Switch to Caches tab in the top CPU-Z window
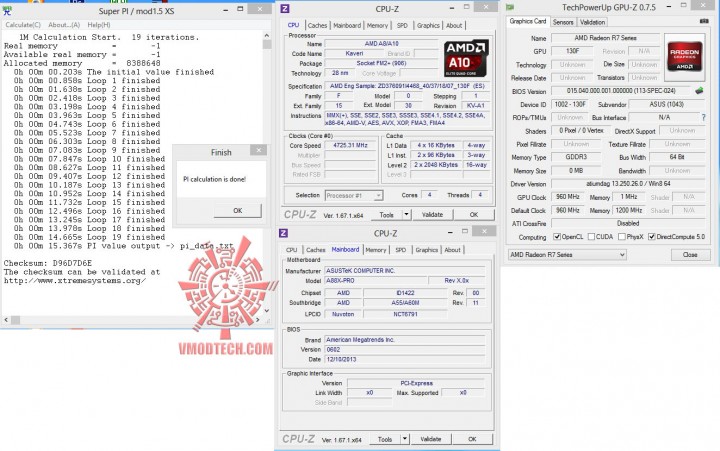The width and height of the screenshot is (720, 451). coord(317,26)
